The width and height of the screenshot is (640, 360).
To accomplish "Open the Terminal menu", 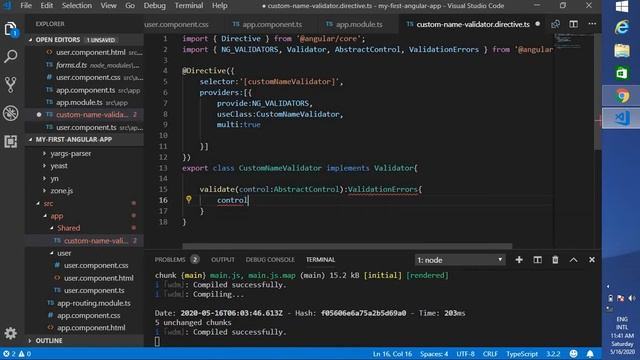I will [189, 6].
